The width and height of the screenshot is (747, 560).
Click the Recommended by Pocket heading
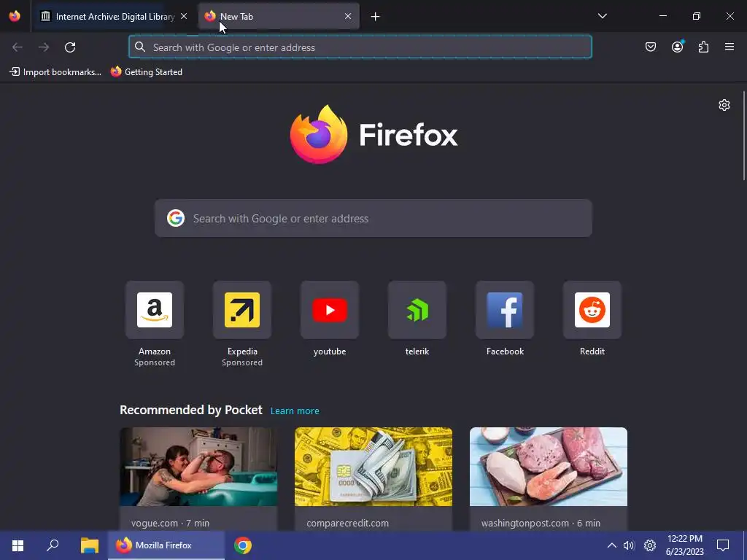(x=191, y=410)
